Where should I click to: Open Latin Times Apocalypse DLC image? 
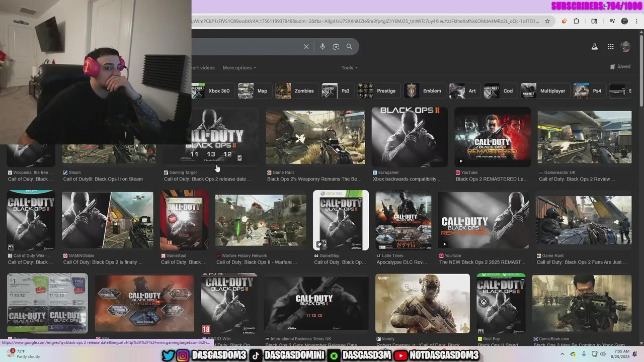[404, 220]
